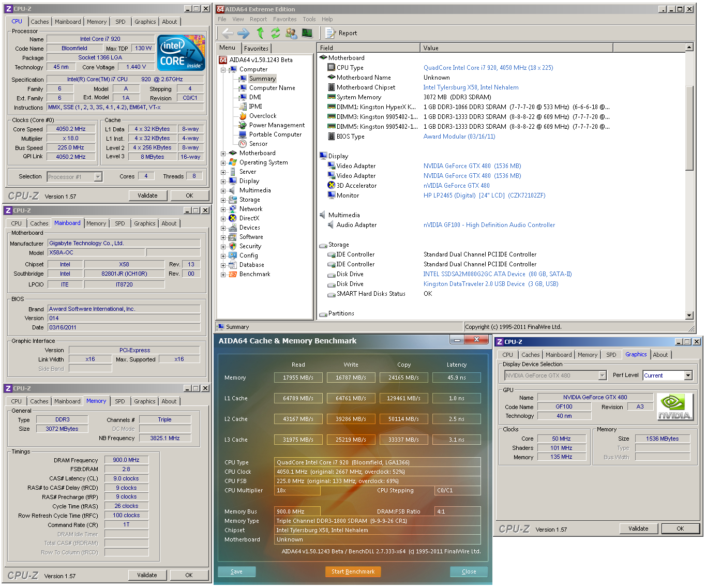Screen dimensions: 706x588
Task: Click the Intel Core i7 inside logo
Action: pyautogui.click(x=181, y=53)
